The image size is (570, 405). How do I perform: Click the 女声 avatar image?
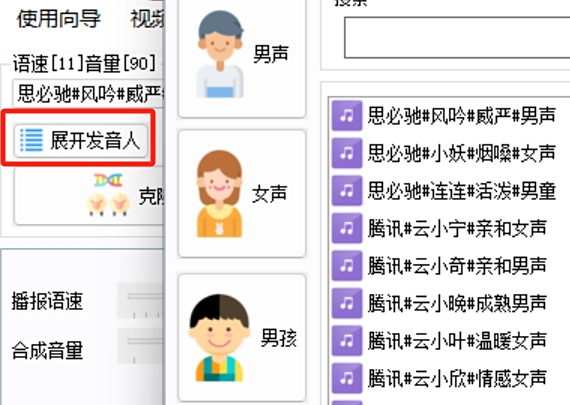(219, 193)
